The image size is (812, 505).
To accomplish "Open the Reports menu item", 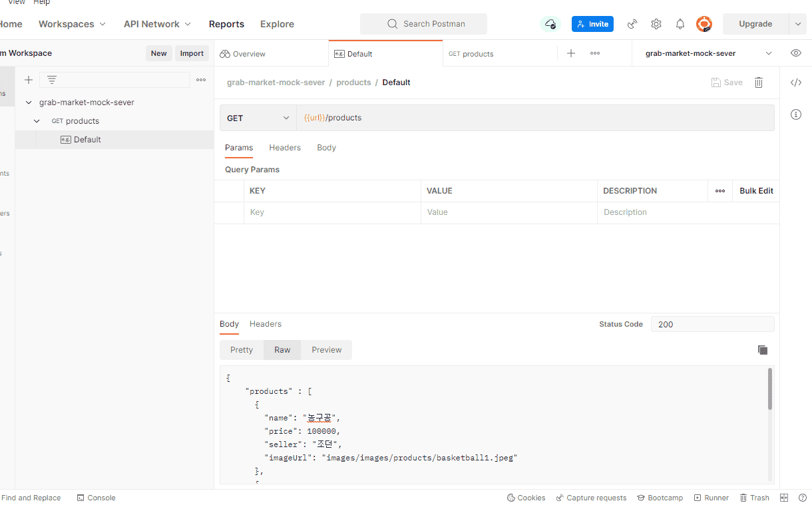I will 226,24.
